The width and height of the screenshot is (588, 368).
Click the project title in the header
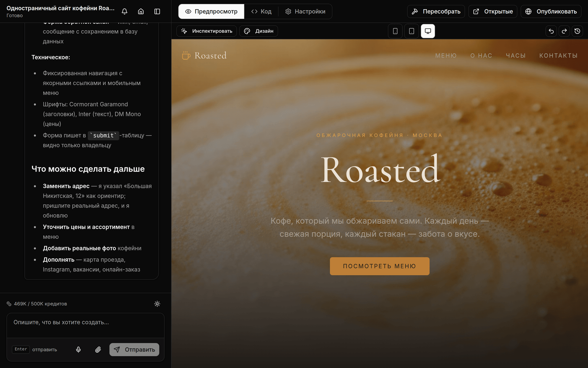(61, 8)
